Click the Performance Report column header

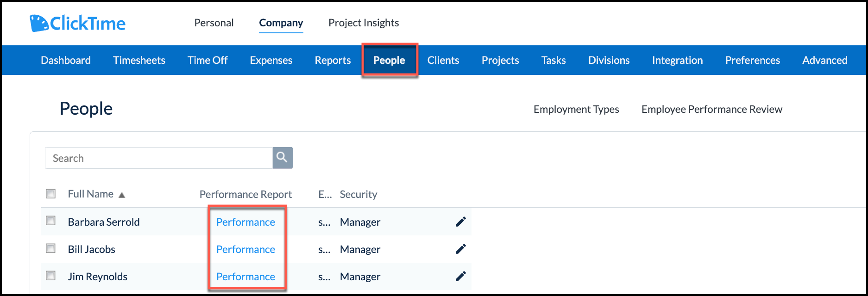245,194
